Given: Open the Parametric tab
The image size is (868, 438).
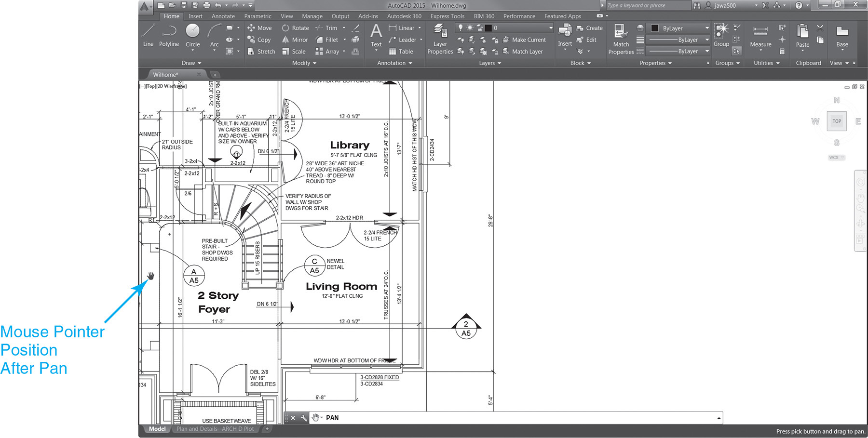Looking at the screenshot, I should point(258,16).
